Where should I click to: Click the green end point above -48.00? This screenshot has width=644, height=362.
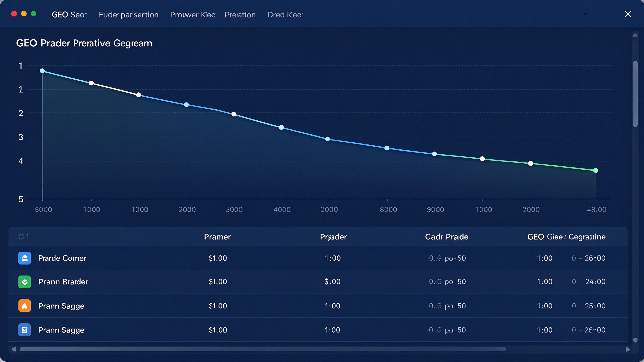click(595, 171)
